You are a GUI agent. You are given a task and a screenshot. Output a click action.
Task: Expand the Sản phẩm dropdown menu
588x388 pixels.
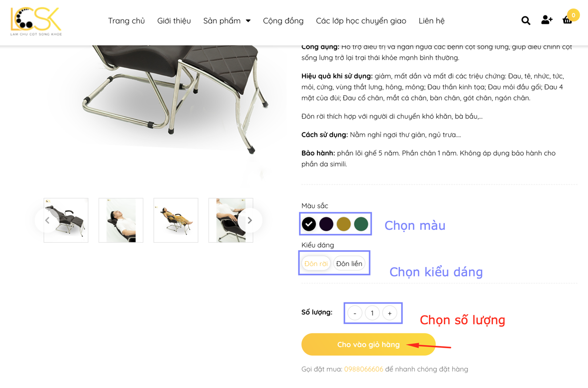[x=227, y=20]
